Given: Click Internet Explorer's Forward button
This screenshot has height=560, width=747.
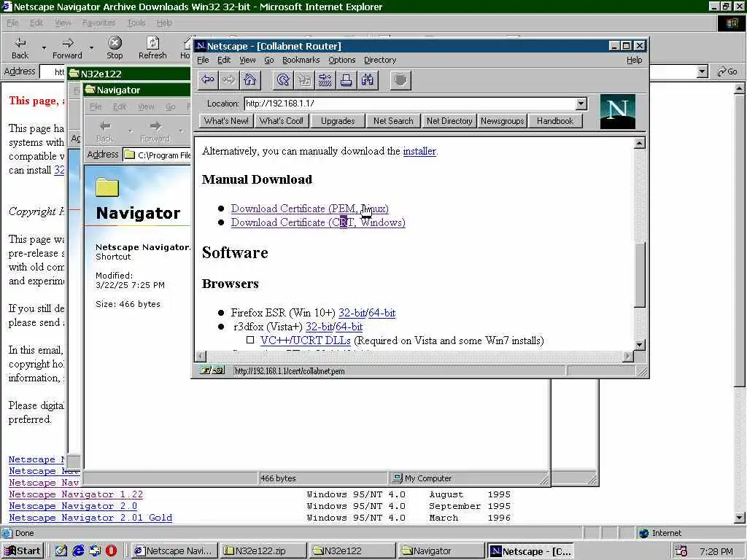Looking at the screenshot, I should pyautogui.click(x=67, y=48).
